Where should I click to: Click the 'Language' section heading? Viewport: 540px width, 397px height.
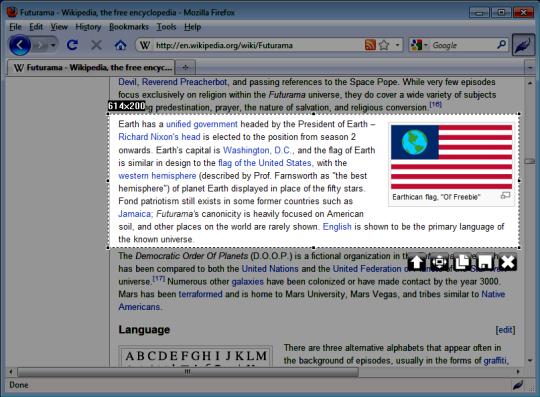coord(144,330)
